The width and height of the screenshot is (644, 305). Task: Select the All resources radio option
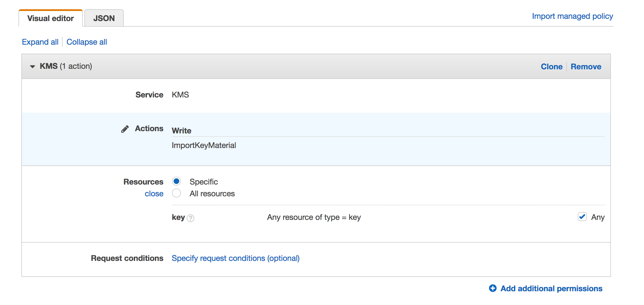176,193
